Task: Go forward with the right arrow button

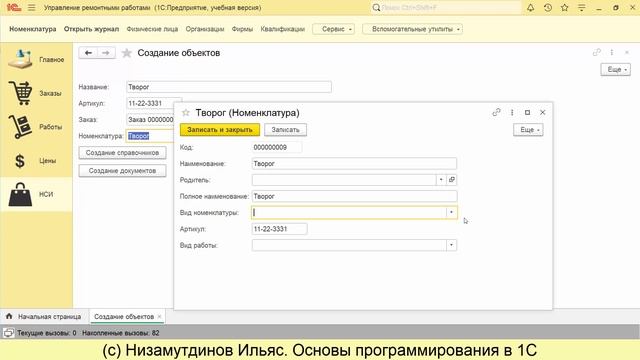Action: click(106, 53)
